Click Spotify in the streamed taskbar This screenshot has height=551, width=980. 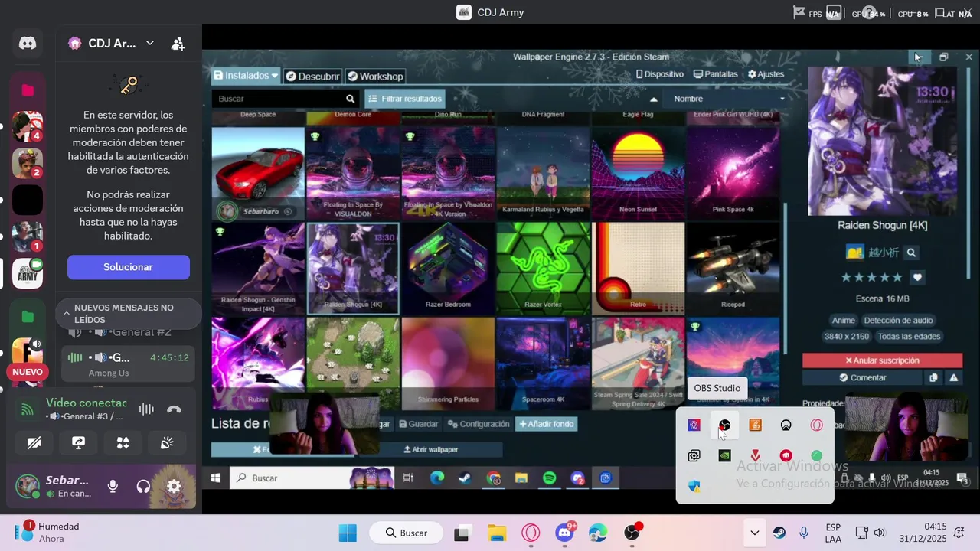coord(549,478)
